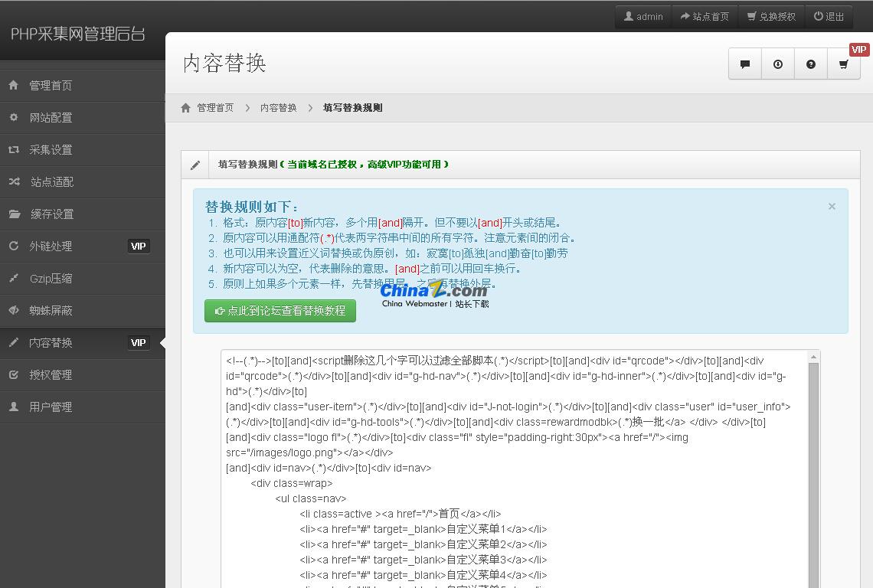The image size is (873, 588).
Task: Click the clock icon in header toolbar
Action: tap(778, 64)
